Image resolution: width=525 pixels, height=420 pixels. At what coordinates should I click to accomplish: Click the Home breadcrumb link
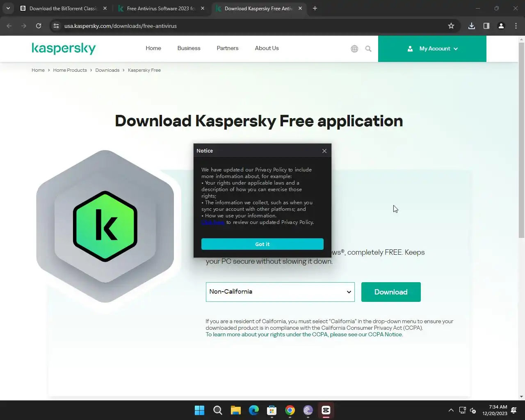click(38, 70)
